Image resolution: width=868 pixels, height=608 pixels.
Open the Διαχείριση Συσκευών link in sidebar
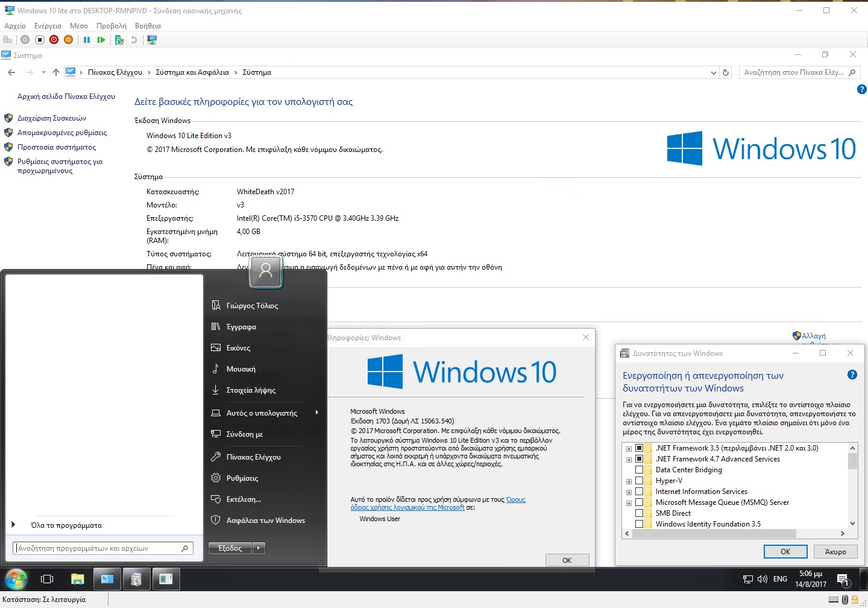pyautogui.click(x=52, y=118)
